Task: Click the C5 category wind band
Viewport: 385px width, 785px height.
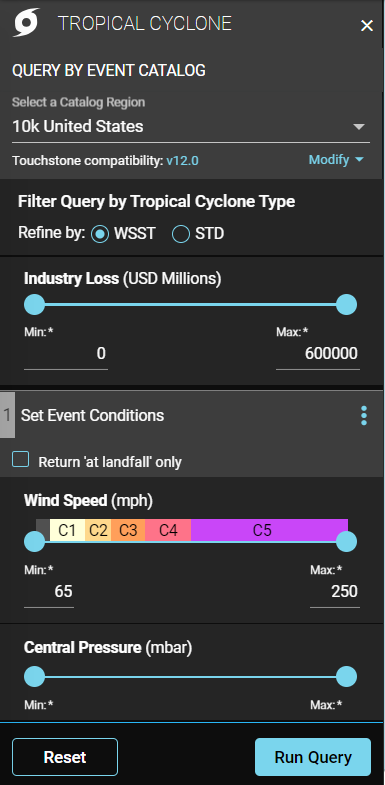Action: [269, 530]
